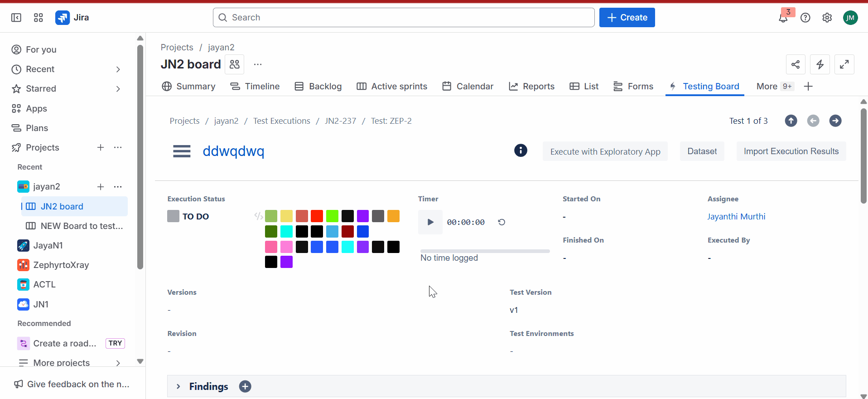The image size is (868, 399).
Task: Expand the Findings section
Action: click(x=178, y=386)
